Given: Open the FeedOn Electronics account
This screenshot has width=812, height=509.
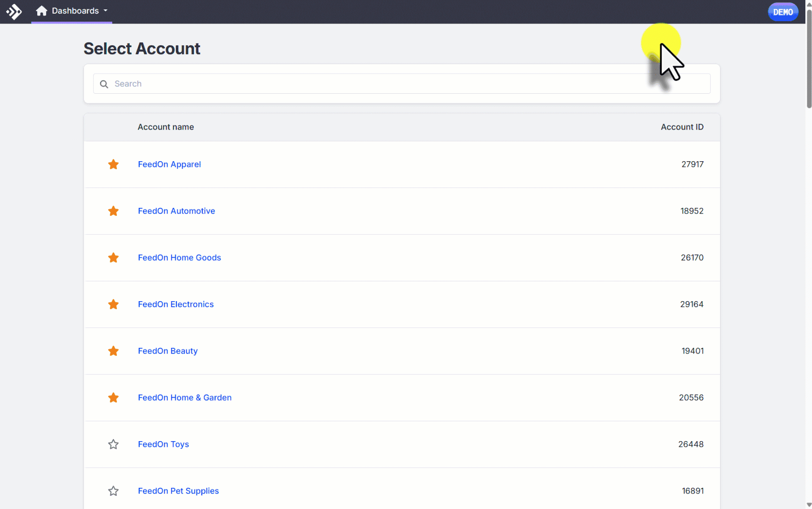Looking at the screenshot, I should [x=175, y=304].
